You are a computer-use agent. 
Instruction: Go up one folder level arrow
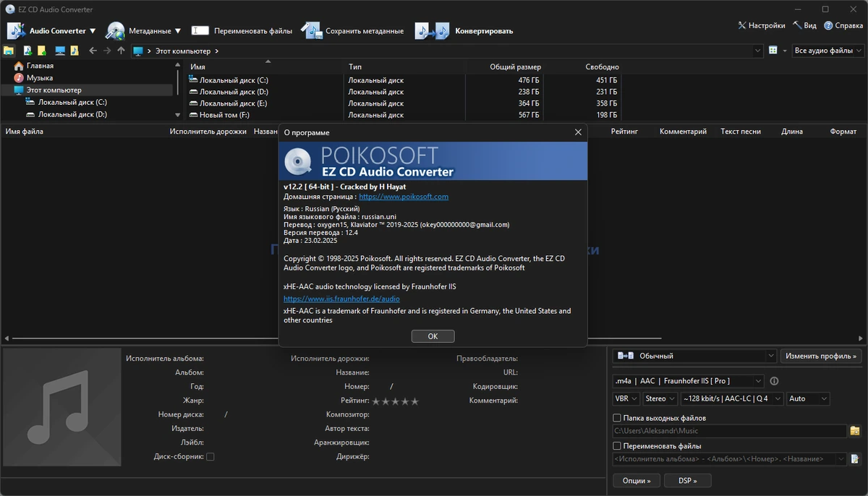[x=121, y=51]
